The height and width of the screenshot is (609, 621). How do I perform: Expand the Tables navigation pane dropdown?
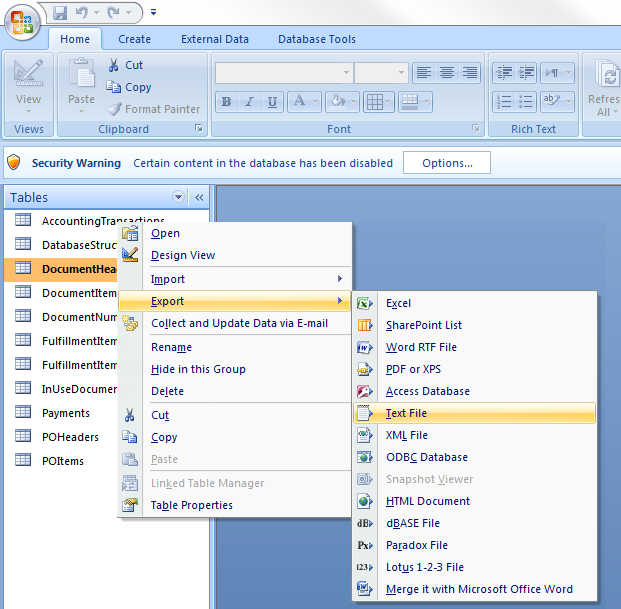click(179, 198)
